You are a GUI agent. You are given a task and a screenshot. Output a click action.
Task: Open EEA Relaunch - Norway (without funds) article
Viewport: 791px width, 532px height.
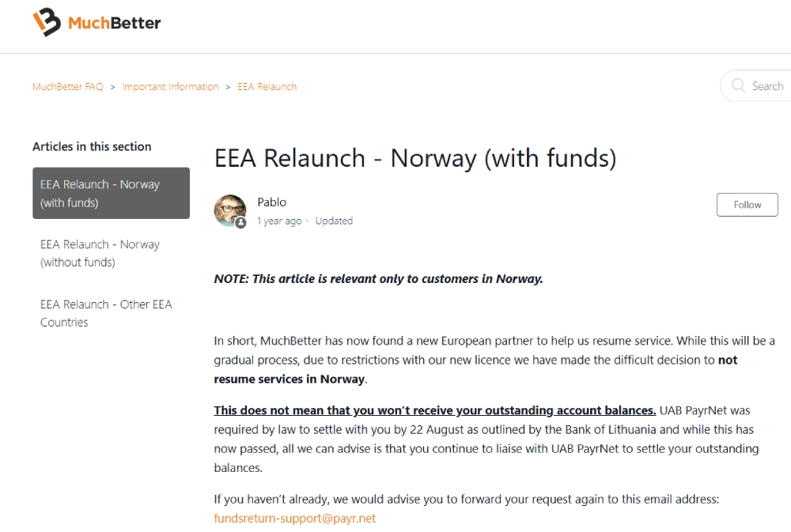coord(100,253)
